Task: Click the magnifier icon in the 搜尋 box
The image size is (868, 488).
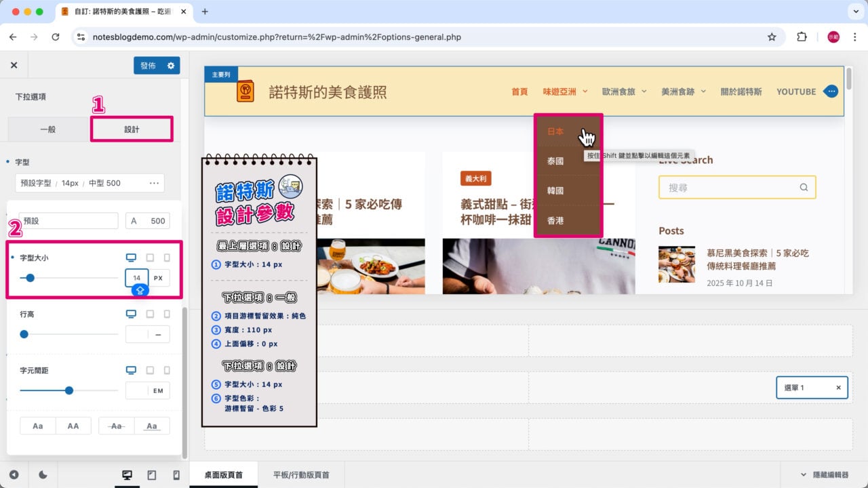Action: coord(804,187)
